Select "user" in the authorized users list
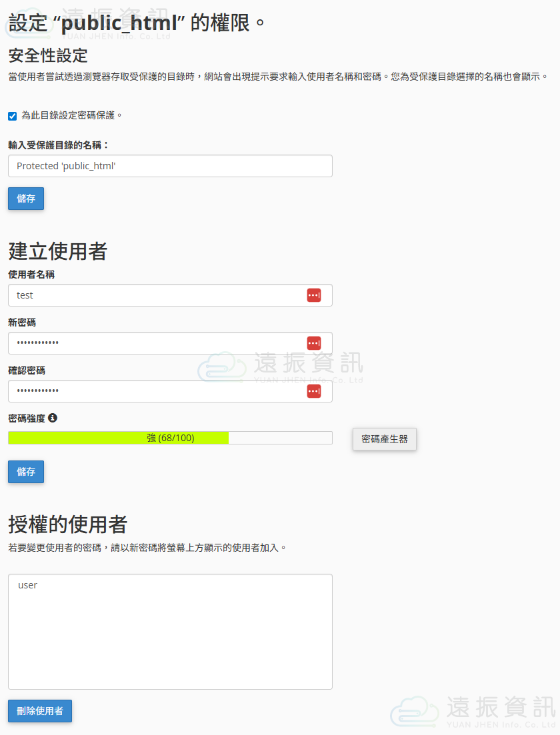The height and width of the screenshot is (735, 560). pos(28,585)
